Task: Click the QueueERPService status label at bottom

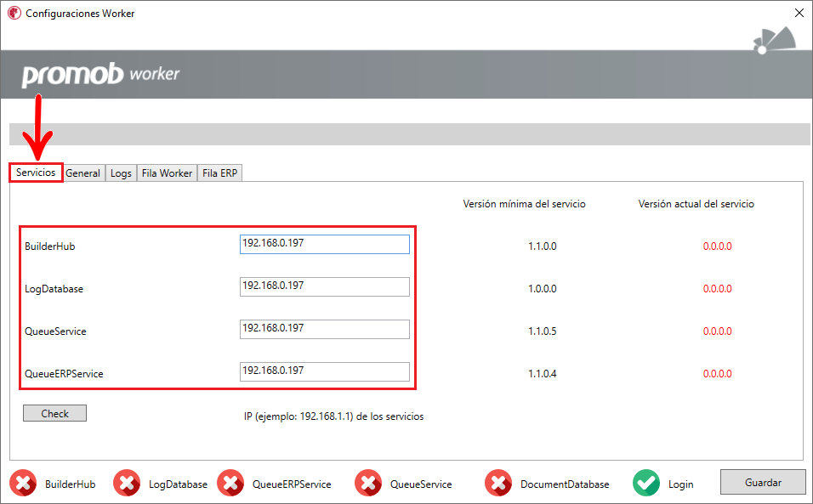Action: point(292,484)
